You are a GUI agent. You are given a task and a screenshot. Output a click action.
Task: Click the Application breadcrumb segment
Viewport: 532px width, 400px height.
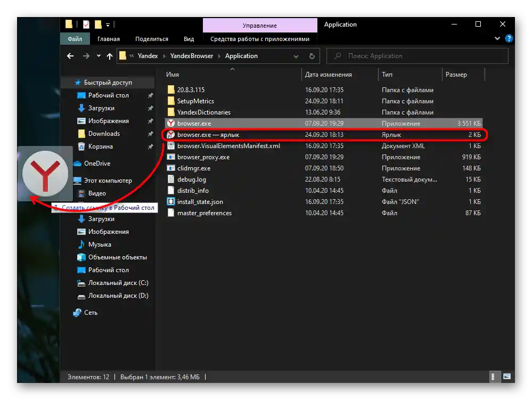[241, 56]
